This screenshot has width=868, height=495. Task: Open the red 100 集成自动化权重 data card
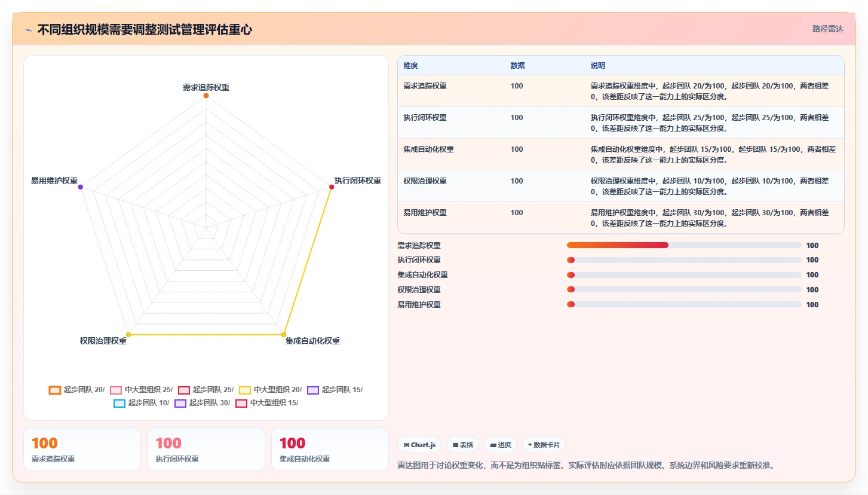click(330, 449)
